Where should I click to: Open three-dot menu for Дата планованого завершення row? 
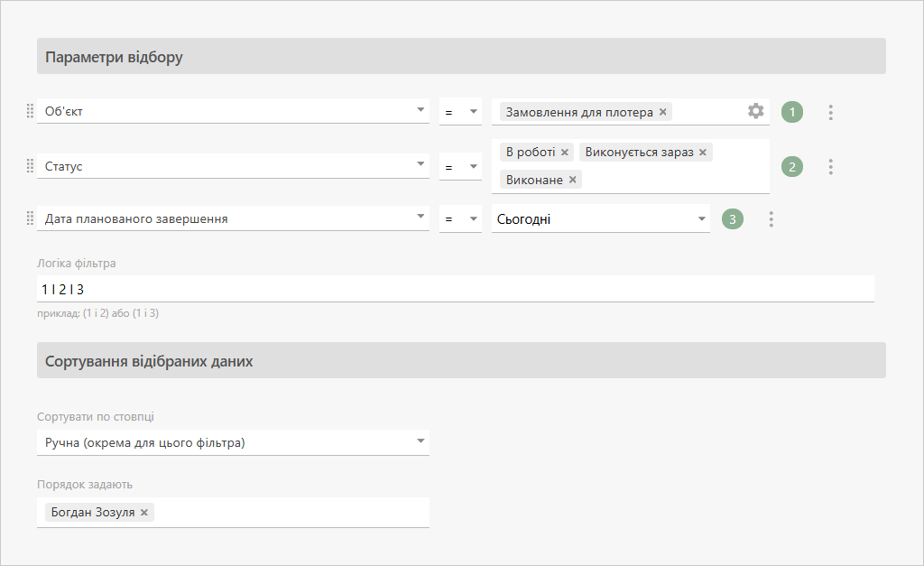coord(771,219)
